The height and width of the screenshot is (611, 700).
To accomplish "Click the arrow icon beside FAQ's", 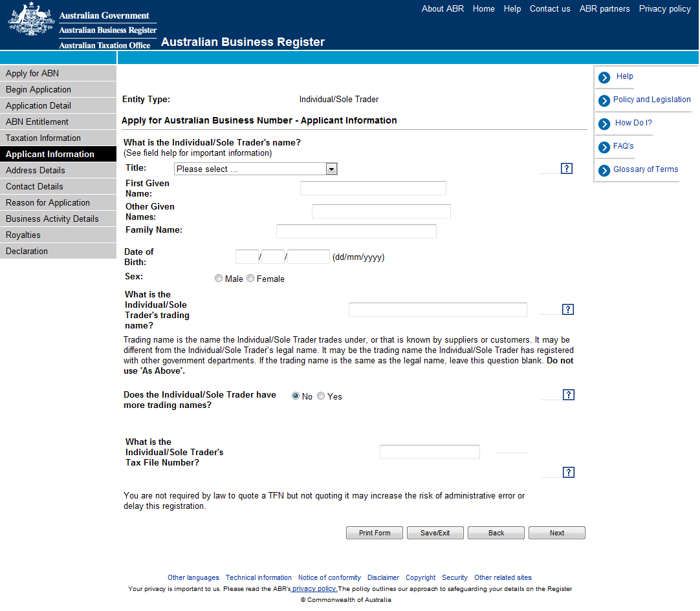I will click(604, 147).
